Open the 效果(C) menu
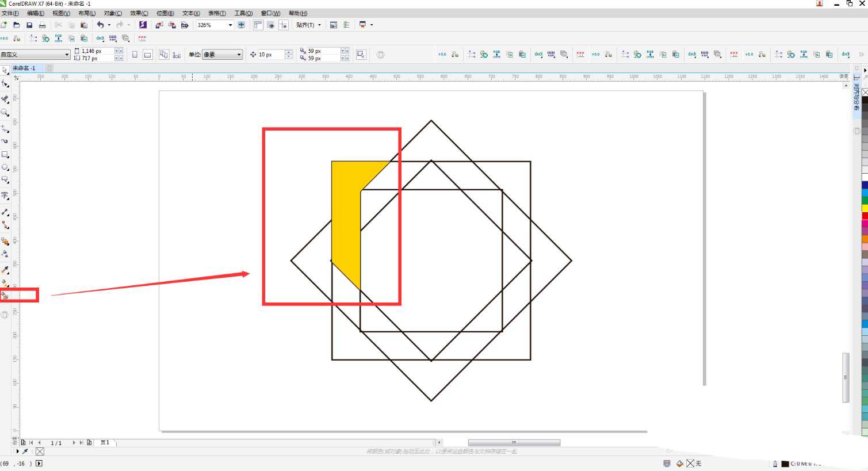Image resolution: width=868 pixels, height=471 pixels. (139, 13)
